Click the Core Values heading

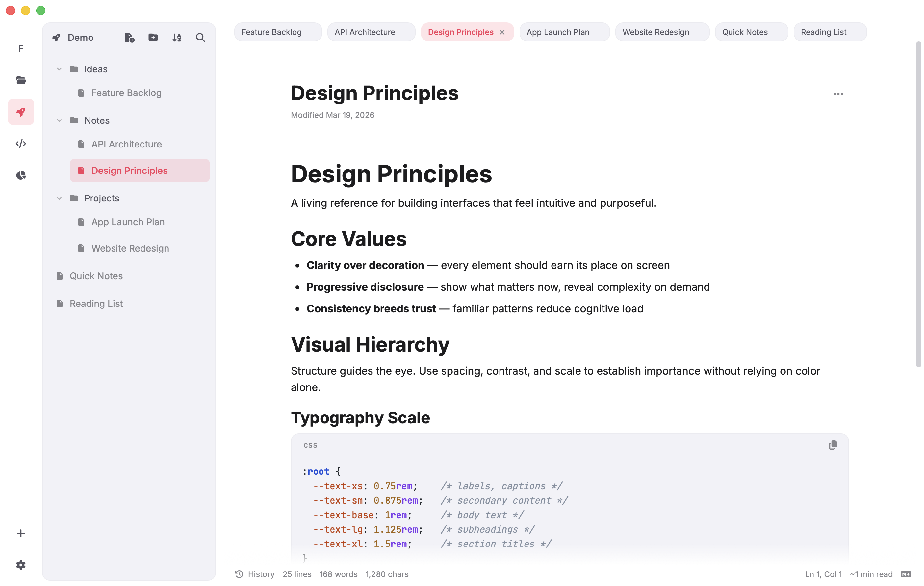click(348, 239)
